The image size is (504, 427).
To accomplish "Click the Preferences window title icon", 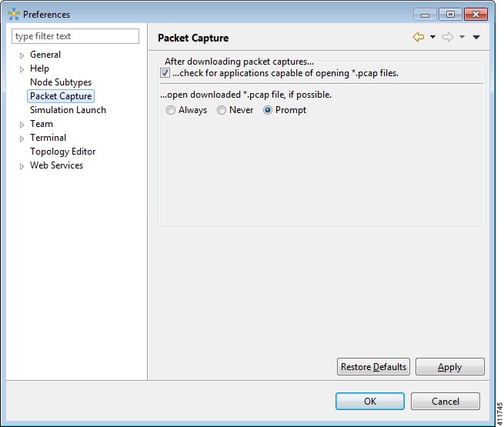I will click(13, 15).
